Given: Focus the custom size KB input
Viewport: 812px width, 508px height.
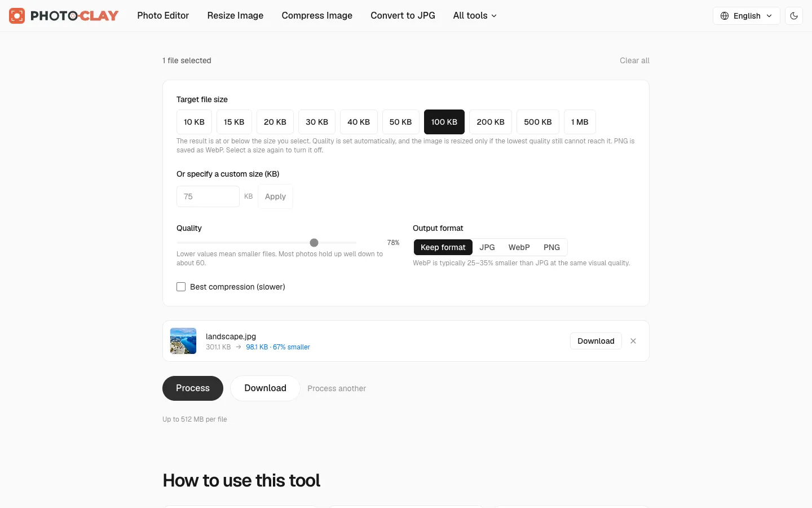Looking at the screenshot, I should (208, 196).
